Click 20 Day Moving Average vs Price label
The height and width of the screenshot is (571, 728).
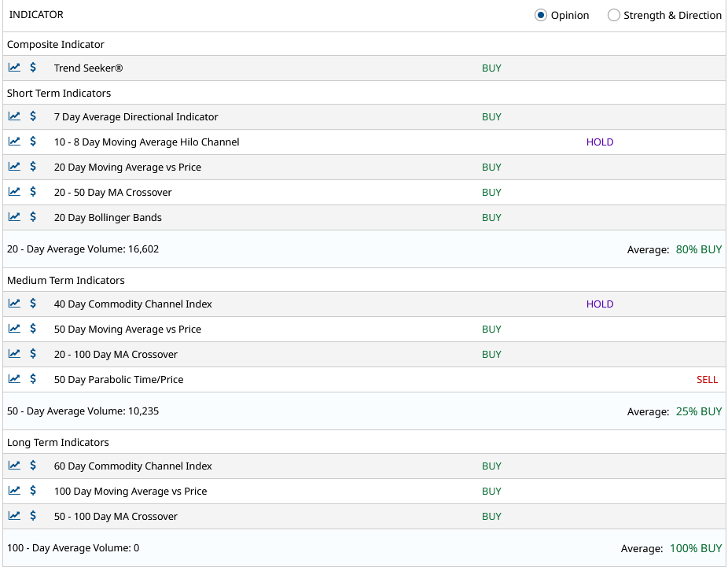click(x=127, y=168)
